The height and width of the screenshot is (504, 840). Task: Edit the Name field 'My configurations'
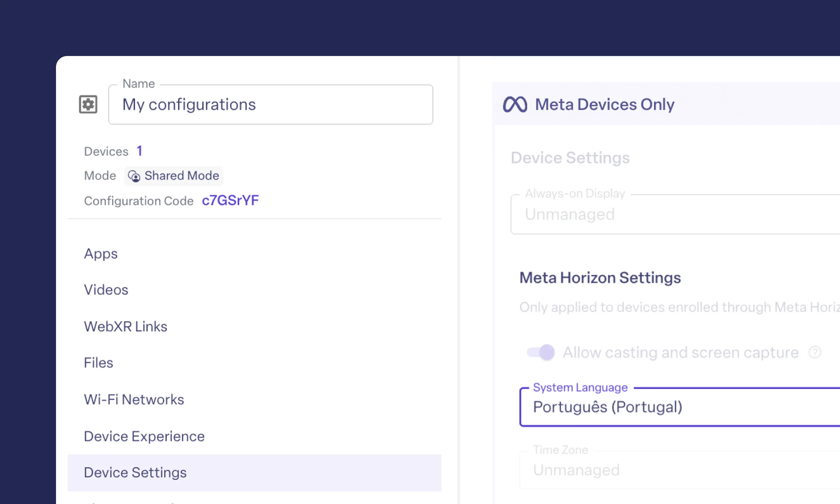pos(270,105)
